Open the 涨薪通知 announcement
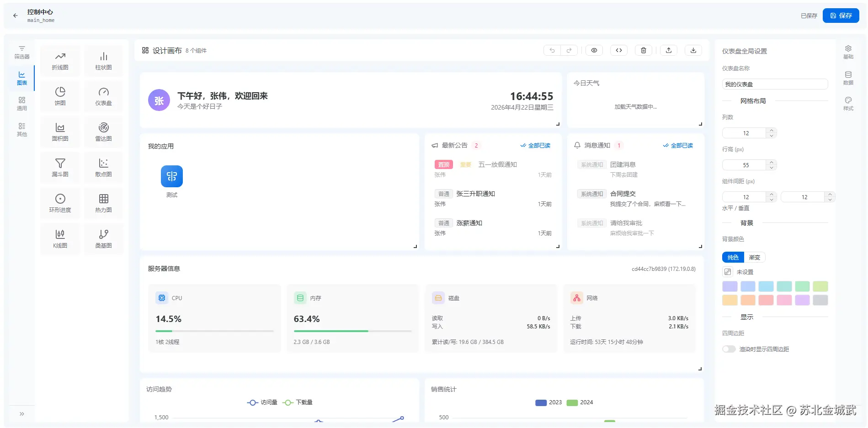 coord(469,223)
